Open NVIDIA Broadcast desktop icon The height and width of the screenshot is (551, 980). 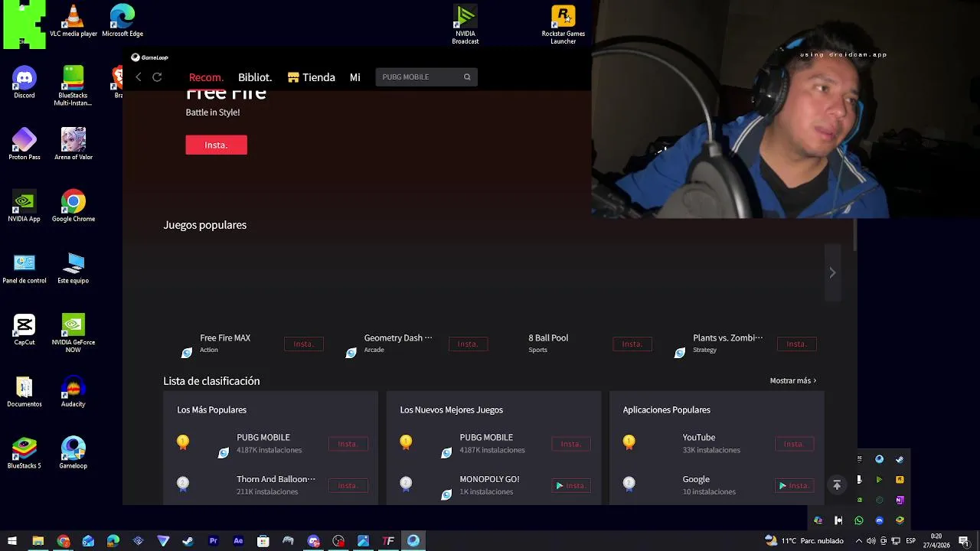coord(465,24)
